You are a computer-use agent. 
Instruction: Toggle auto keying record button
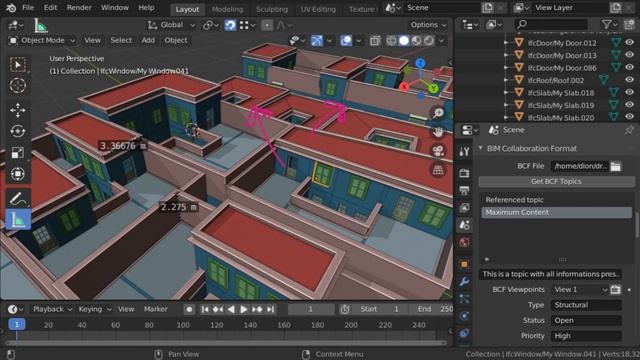point(189,309)
